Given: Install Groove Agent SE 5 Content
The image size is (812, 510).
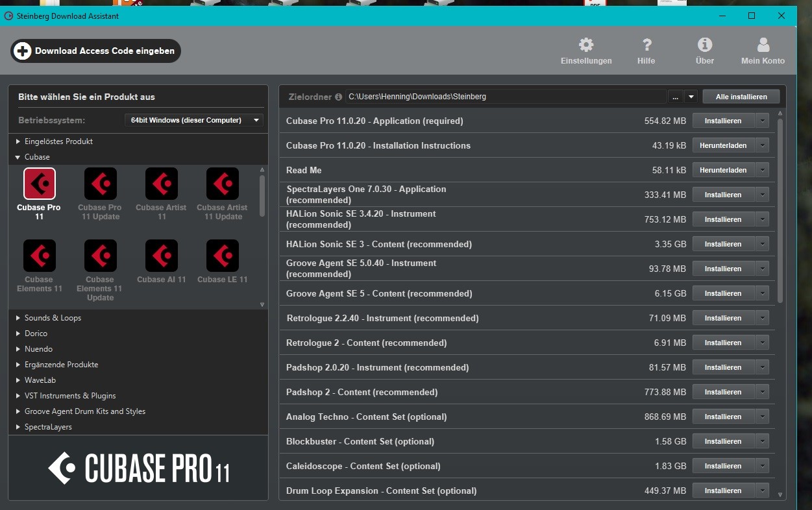Looking at the screenshot, I should (x=723, y=293).
